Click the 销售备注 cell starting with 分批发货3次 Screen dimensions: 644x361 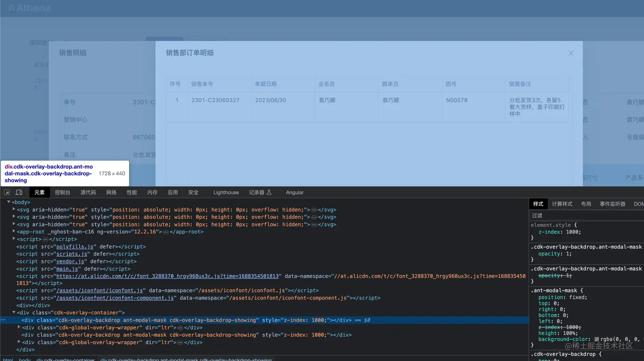[537, 107]
